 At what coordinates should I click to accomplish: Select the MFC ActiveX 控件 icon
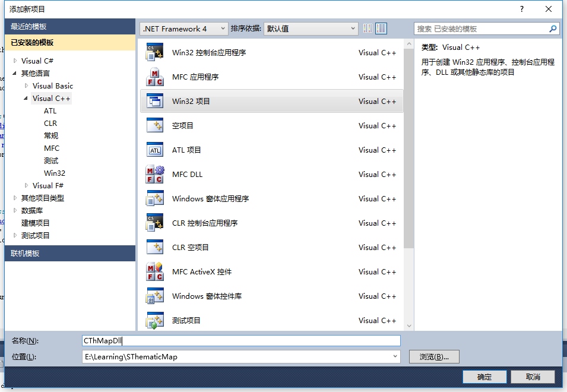[155, 271]
